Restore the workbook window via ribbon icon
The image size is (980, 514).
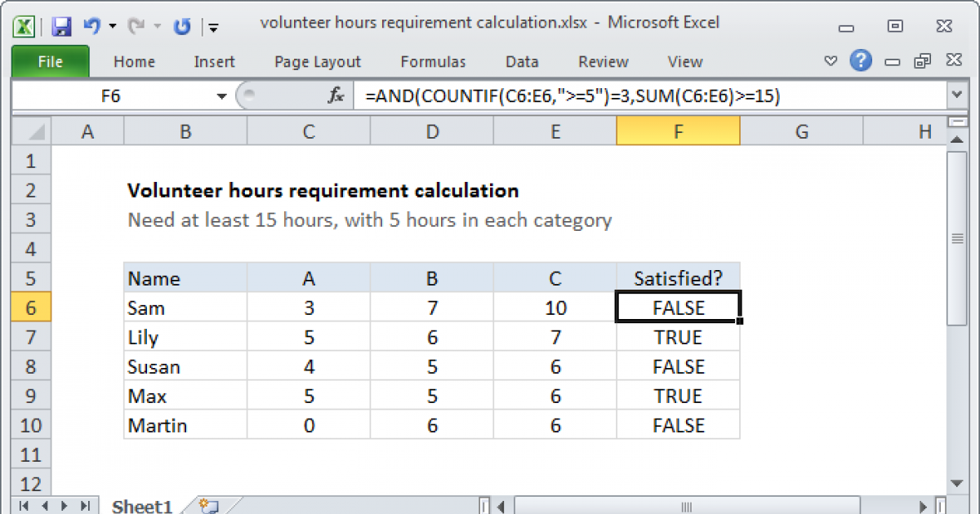pos(923,61)
